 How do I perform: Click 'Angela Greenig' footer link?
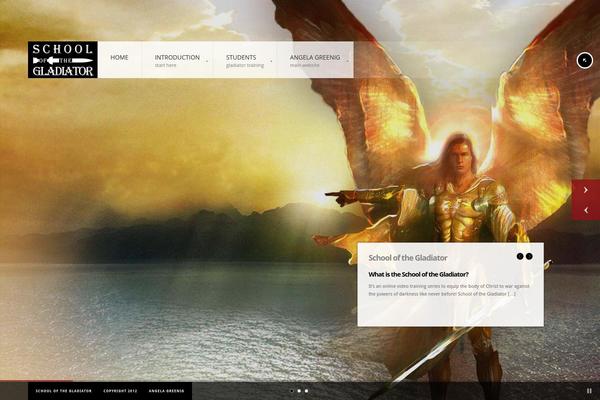click(x=166, y=391)
